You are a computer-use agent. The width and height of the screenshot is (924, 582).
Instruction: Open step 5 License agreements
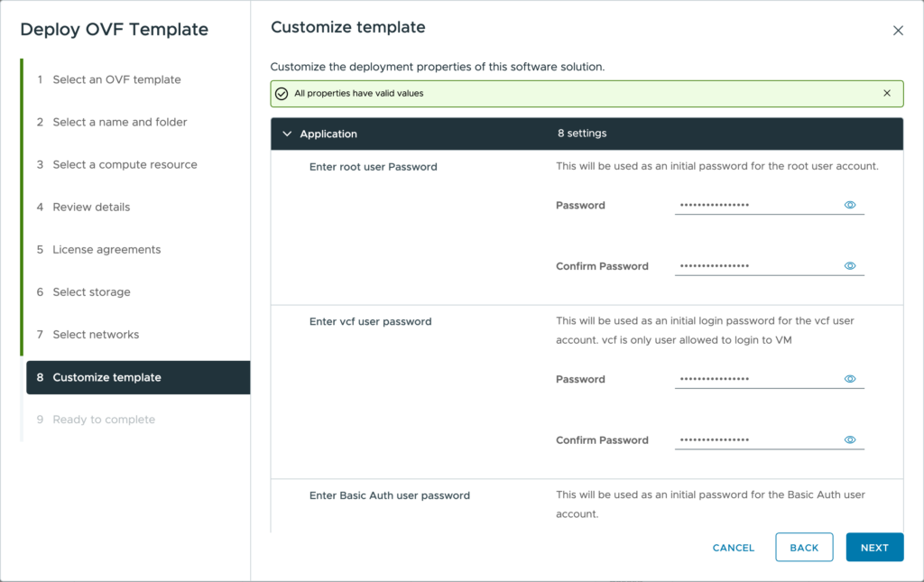[x=106, y=249]
